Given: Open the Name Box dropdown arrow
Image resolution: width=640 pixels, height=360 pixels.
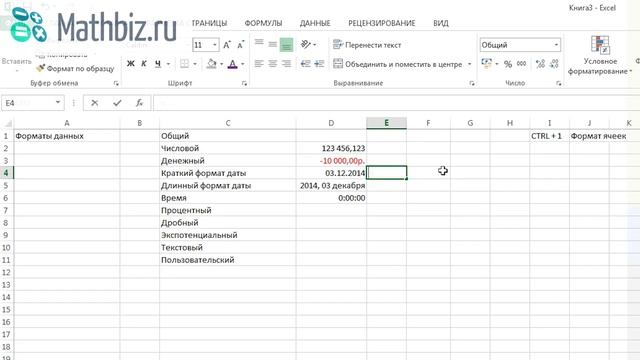Looking at the screenshot, I should pos(58,103).
